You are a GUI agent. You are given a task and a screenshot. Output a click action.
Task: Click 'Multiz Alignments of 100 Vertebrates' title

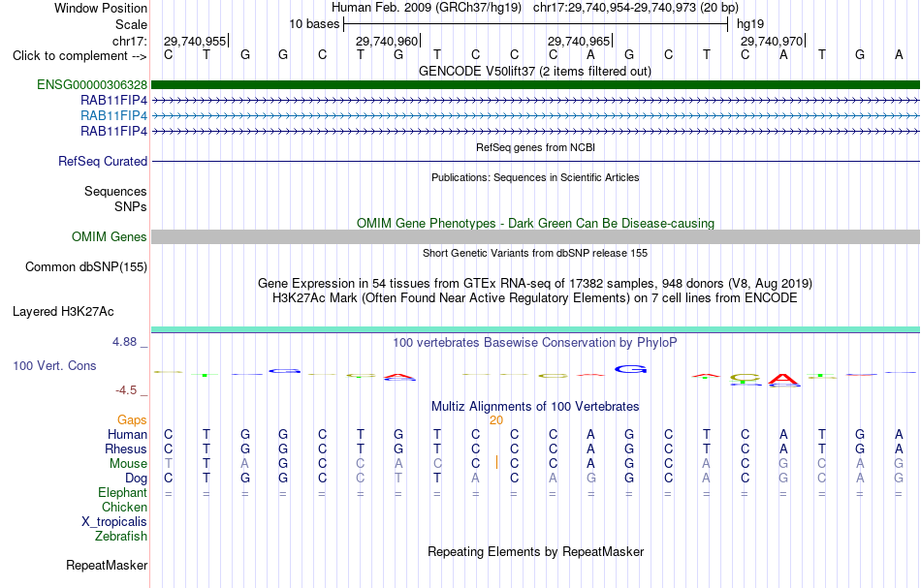coord(535,407)
